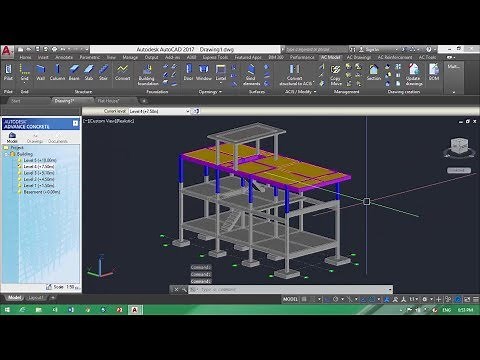Select the Grid tool in ribbon

[25, 71]
